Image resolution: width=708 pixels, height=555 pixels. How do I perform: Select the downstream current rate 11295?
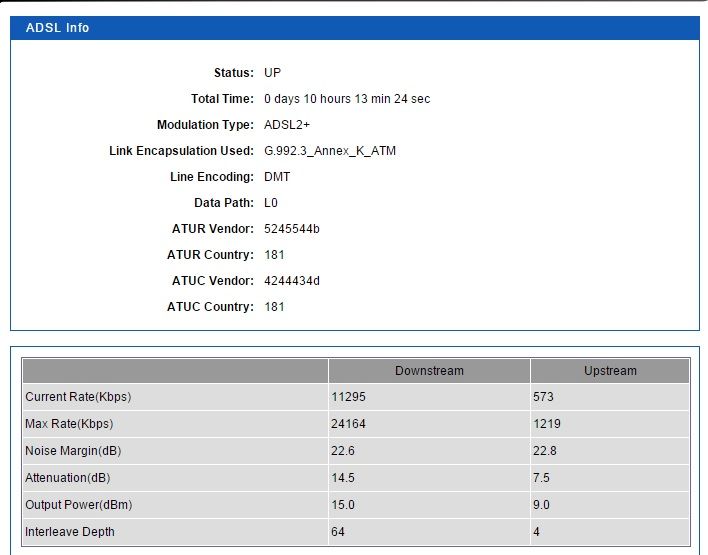(348, 397)
